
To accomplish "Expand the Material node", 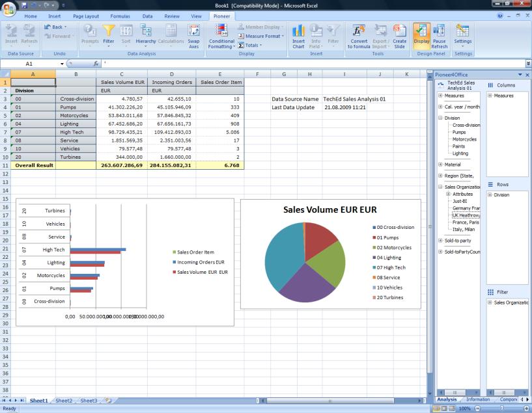I will [x=440, y=165].
